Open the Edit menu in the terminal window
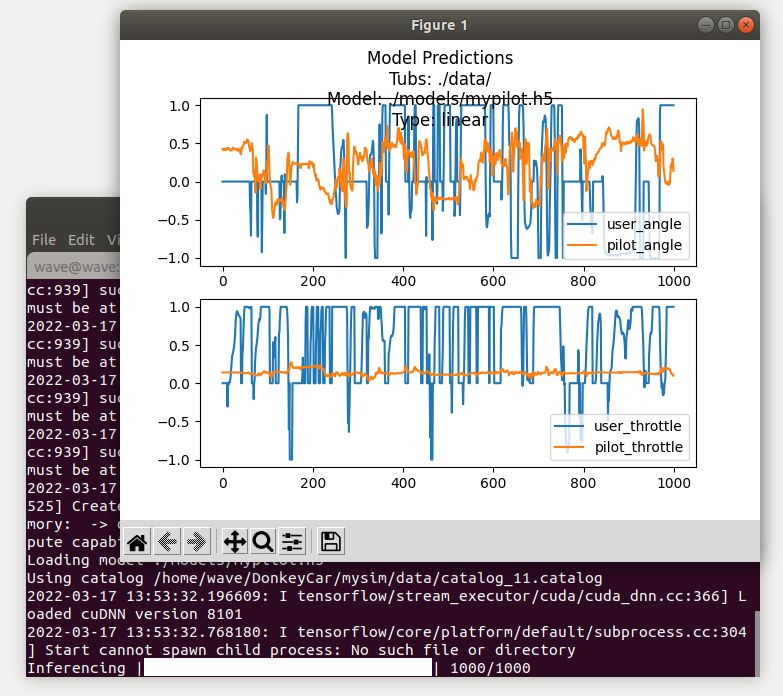The image size is (783, 696). tap(81, 240)
